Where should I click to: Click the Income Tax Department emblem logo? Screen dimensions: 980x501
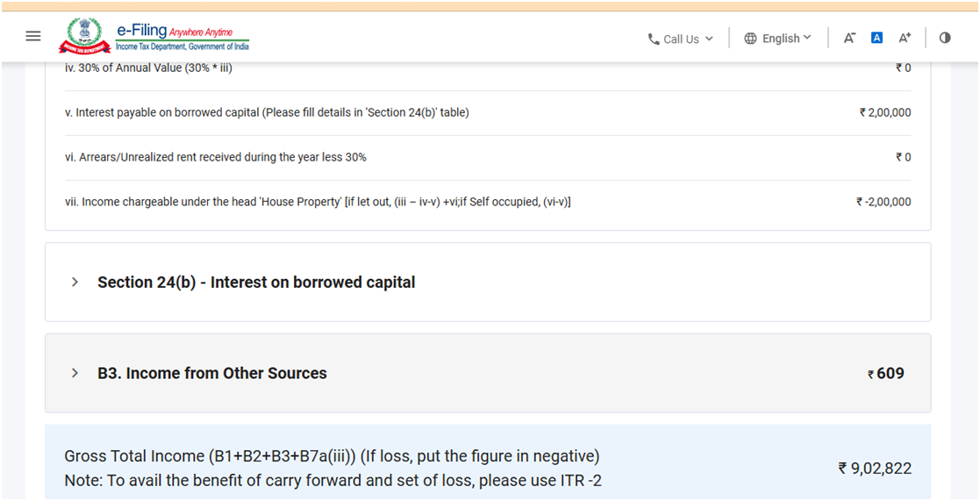pyautogui.click(x=84, y=36)
